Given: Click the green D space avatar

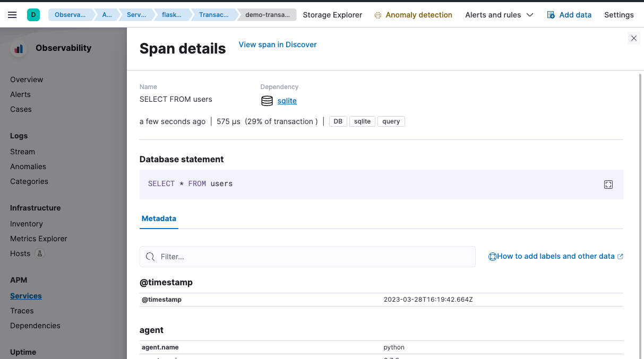Looking at the screenshot, I should [33, 15].
